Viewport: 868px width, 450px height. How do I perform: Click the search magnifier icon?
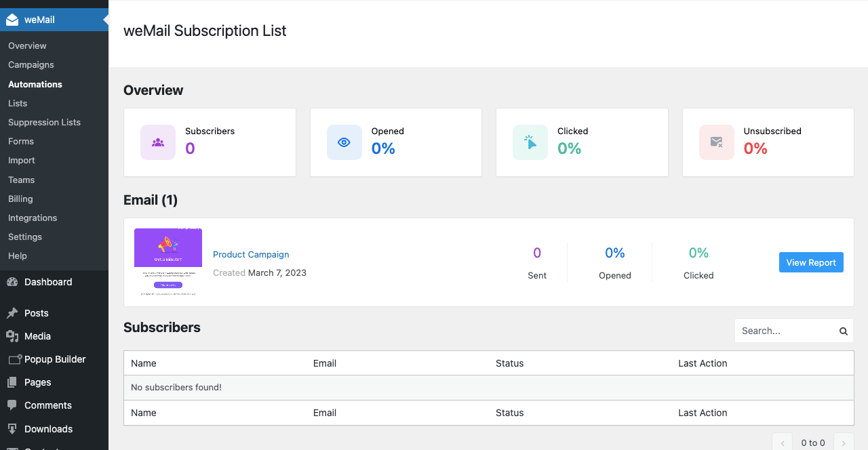(x=844, y=331)
